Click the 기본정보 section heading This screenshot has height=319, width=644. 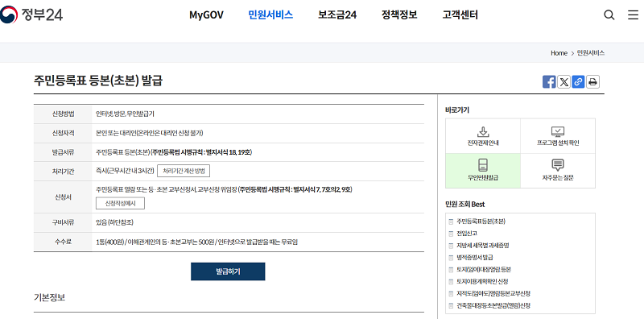coord(49,297)
